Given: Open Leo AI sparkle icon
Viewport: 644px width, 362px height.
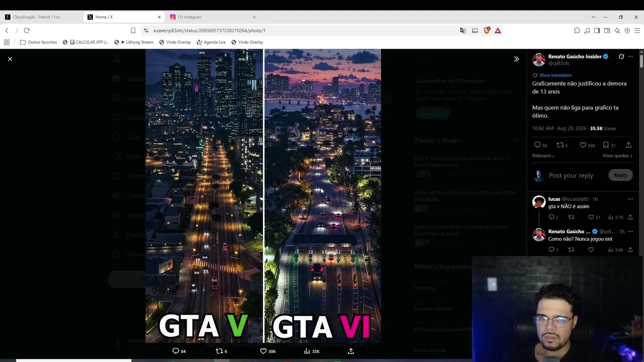Looking at the screenshot, I should (x=617, y=31).
